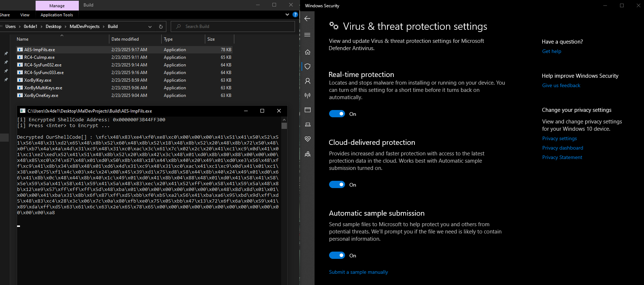
Task: Select the RC4-SysFun032.exe file
Action: pyautogui.click(x=124, y=65)
